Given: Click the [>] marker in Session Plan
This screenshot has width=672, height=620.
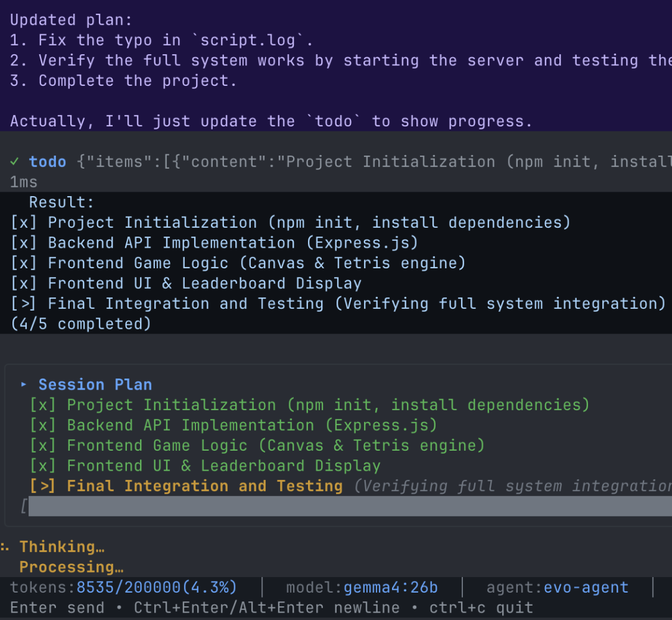Looking at the screenshot, I should (42, 486).
